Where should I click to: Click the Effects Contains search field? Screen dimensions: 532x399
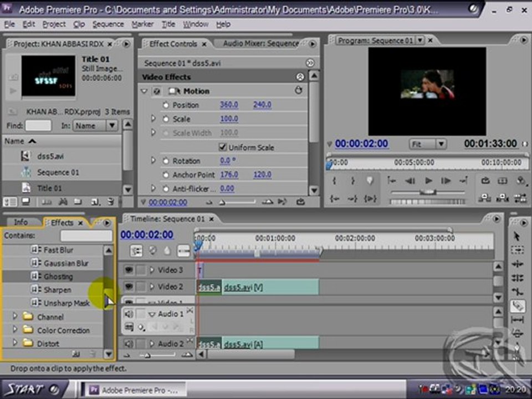[x=86, y=235]
